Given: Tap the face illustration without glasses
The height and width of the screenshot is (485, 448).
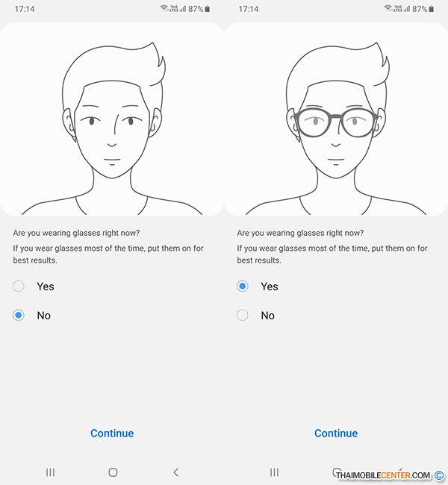Looking at the screenshot, I should point(112,128).
